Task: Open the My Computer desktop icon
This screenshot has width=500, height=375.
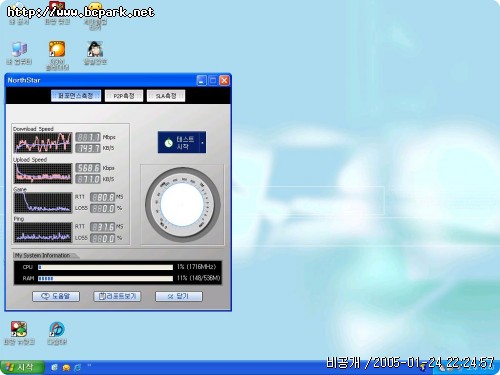Action: [x=19, y=49]
